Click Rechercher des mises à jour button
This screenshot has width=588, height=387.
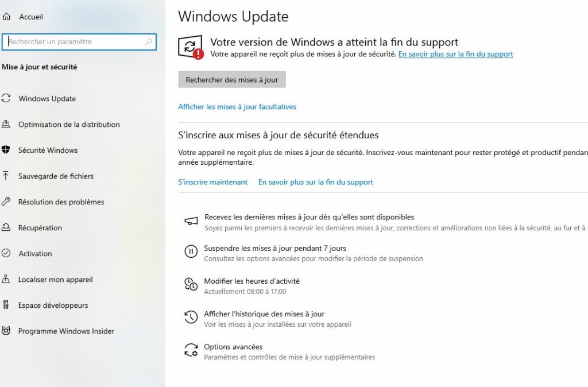point(232,79)
